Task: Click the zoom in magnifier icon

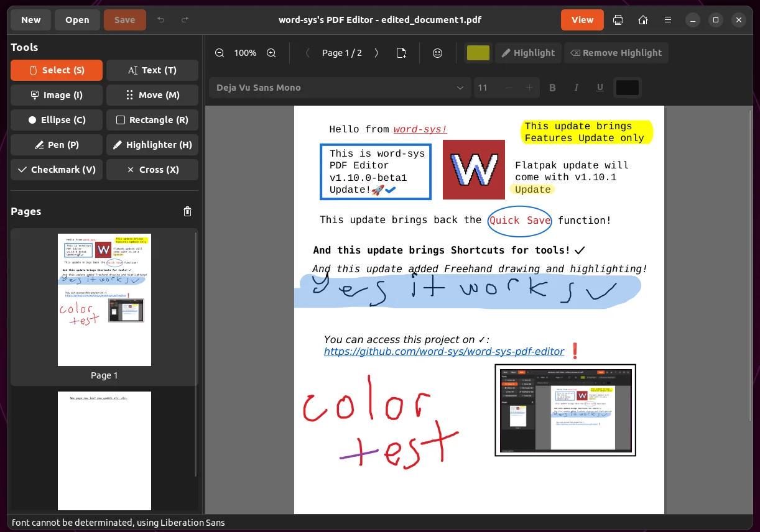Action: pos(271,53)
